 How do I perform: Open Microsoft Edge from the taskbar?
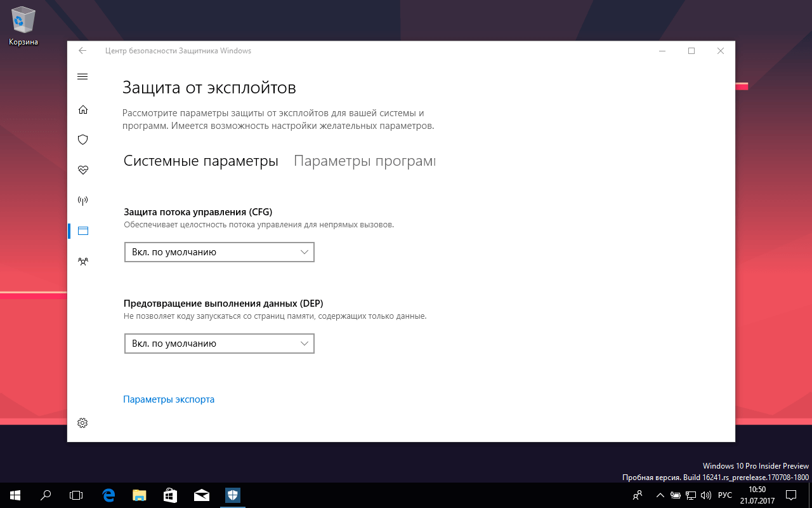click(108, 495)
